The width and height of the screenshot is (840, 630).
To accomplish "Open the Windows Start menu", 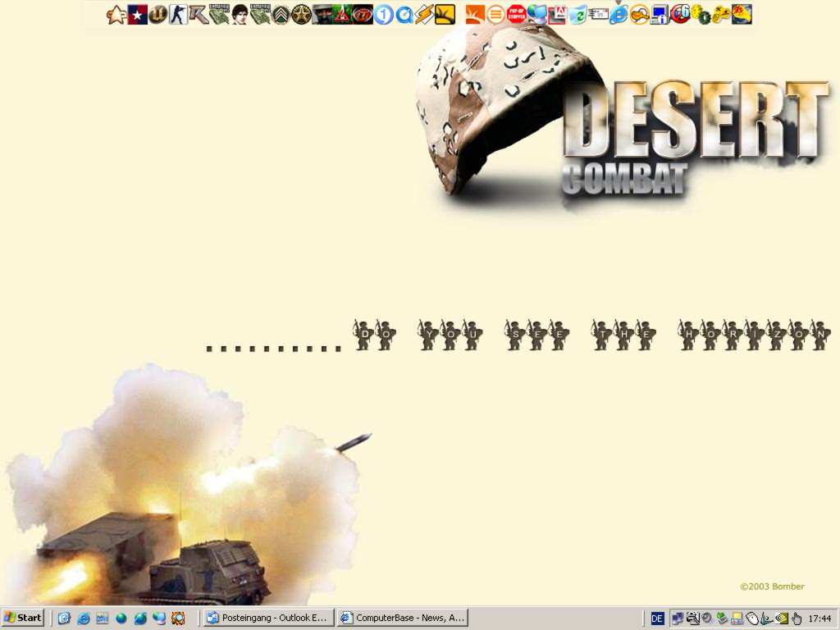I will coord(22,618).
